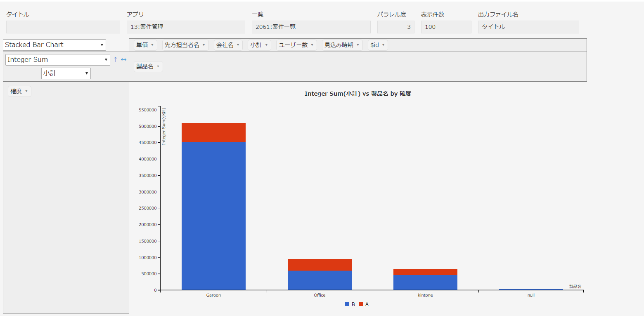Click the Office axis label
644x316 pixels.
click(320, 295)
